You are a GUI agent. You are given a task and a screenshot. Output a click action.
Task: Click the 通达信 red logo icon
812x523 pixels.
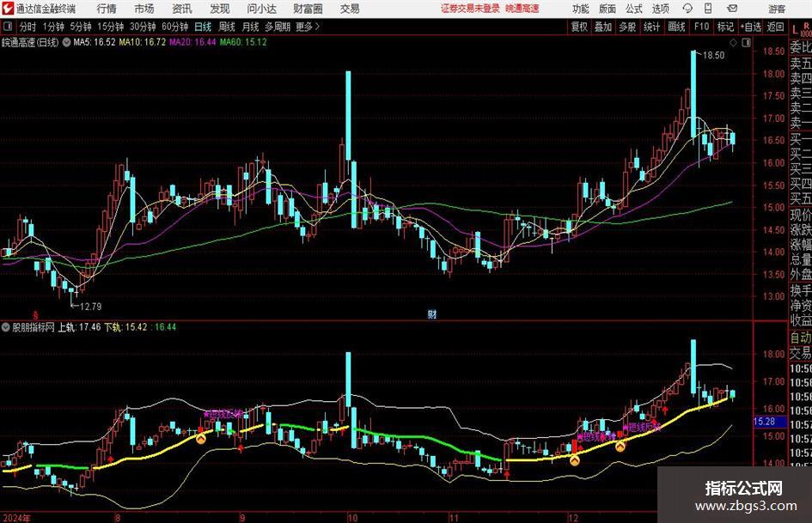coord(7,9)
